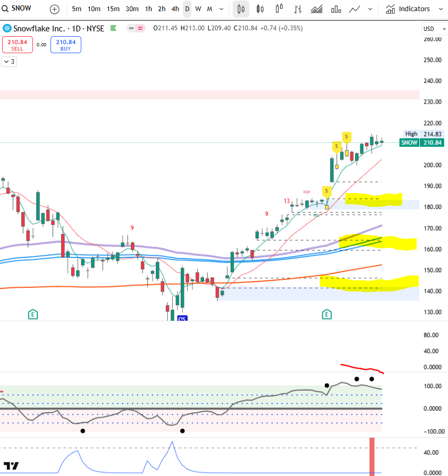The height and width of the screenshot is (476, 448).
Task: Select the 15m interval
Action: pyautogui.click(x=113, y=9)
